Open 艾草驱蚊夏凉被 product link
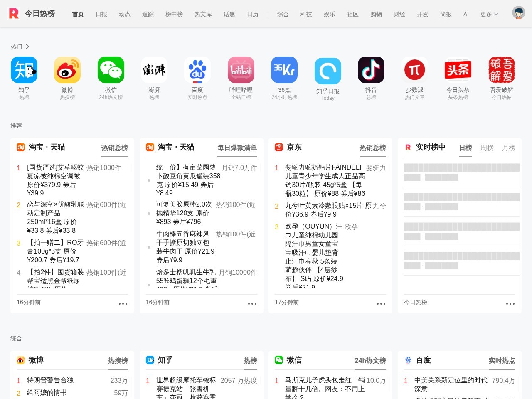The image size is (532, 399). (55, 180)
